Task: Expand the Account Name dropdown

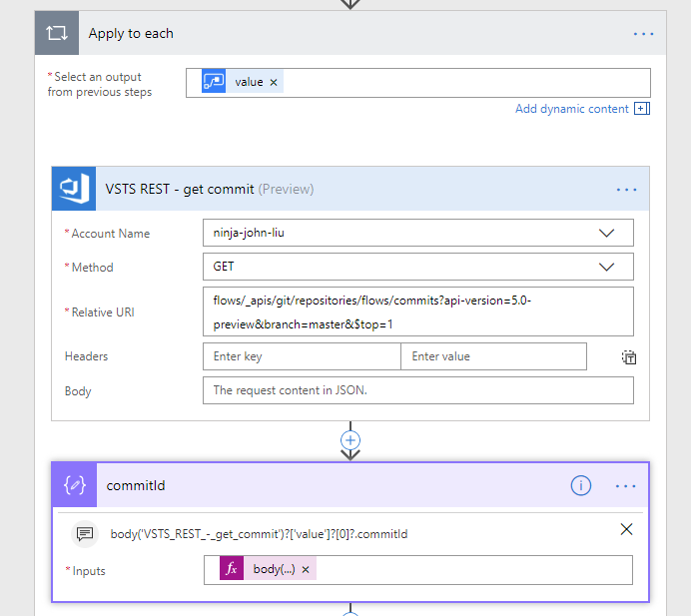Action: (x=605, y=233)
